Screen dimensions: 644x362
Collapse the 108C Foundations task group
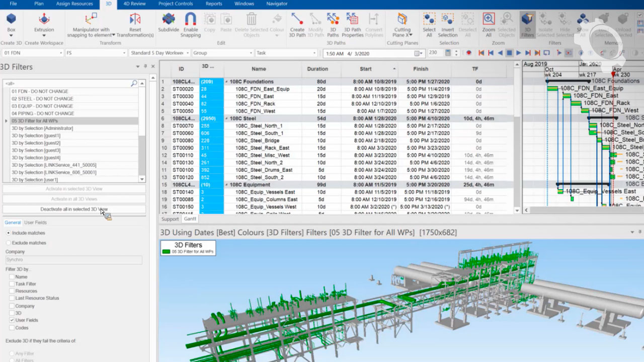pyautogui.click(x=226, y=81)
